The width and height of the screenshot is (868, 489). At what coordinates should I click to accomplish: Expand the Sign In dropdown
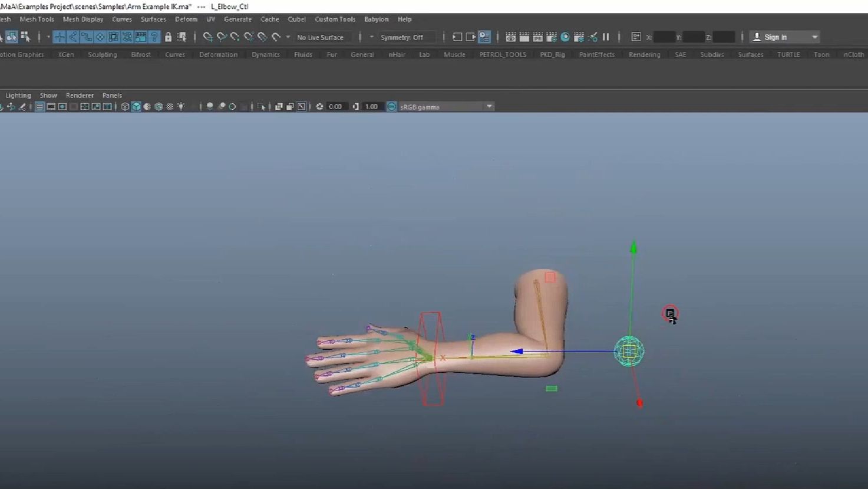815,37
